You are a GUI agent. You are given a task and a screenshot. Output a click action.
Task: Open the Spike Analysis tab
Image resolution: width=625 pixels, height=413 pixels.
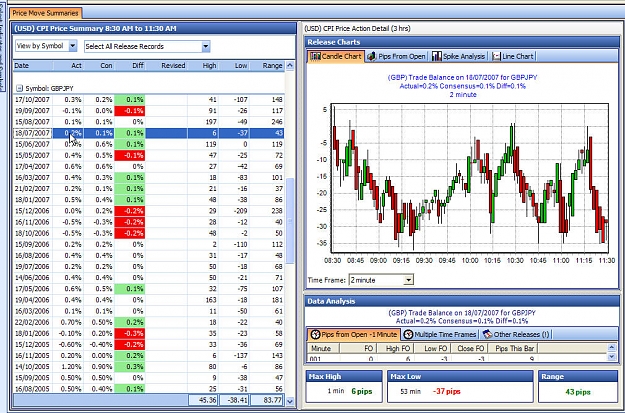pos(459,56)
